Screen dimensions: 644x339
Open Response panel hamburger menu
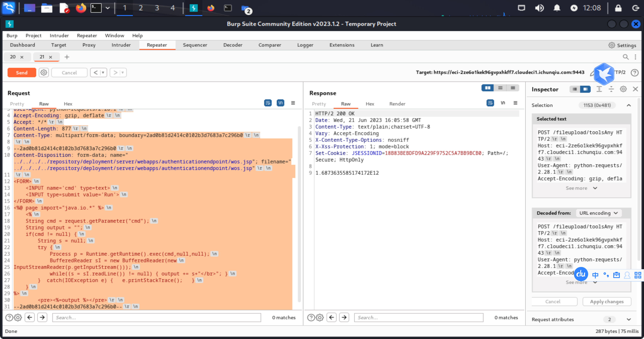pyautogui.click(x=515, y=103)
